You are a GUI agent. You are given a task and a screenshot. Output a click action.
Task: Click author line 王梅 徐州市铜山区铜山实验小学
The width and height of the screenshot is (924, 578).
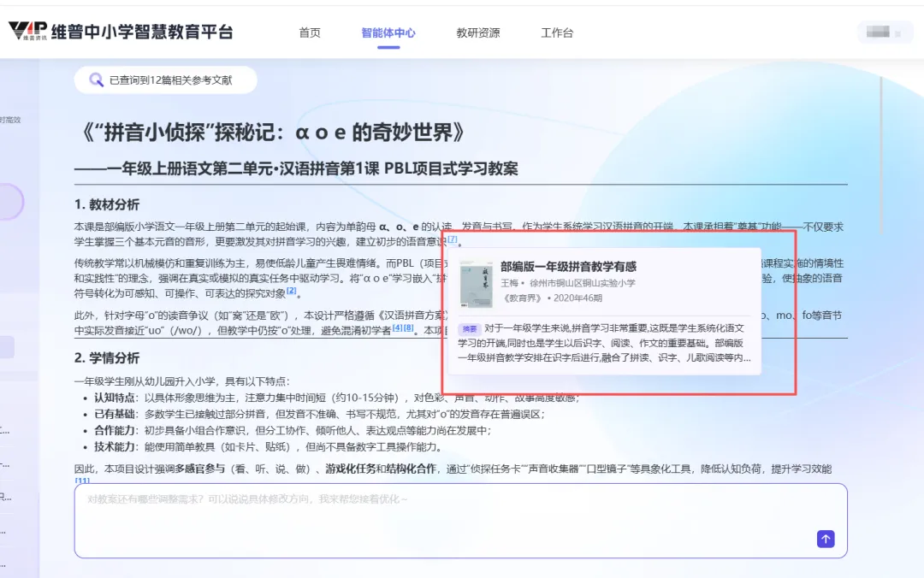tap(568, 283)
